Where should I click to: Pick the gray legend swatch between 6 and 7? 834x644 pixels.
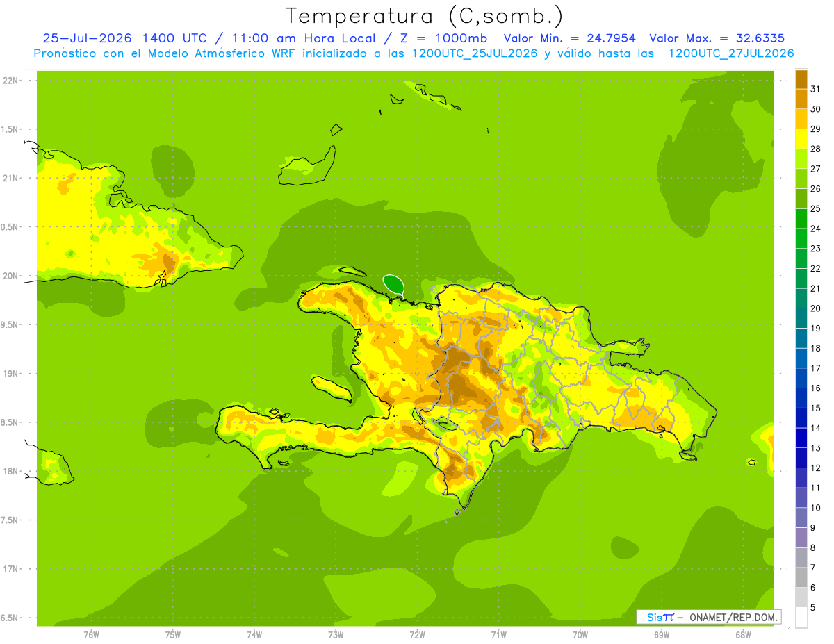coord(801,577)
